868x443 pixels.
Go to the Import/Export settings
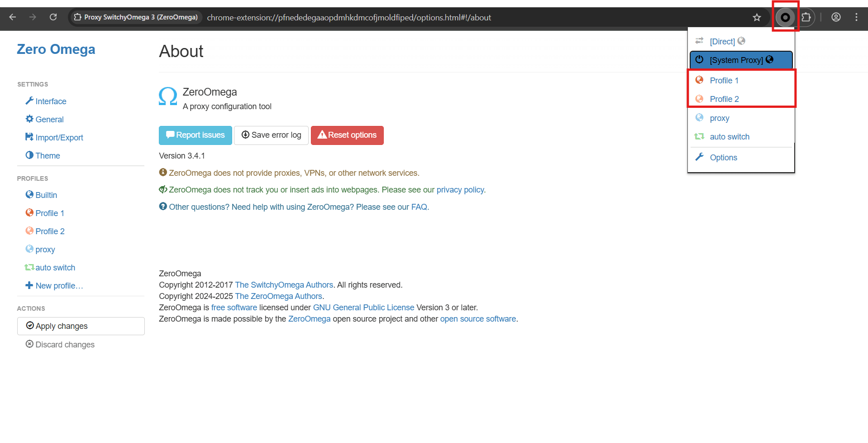(54, 137)
